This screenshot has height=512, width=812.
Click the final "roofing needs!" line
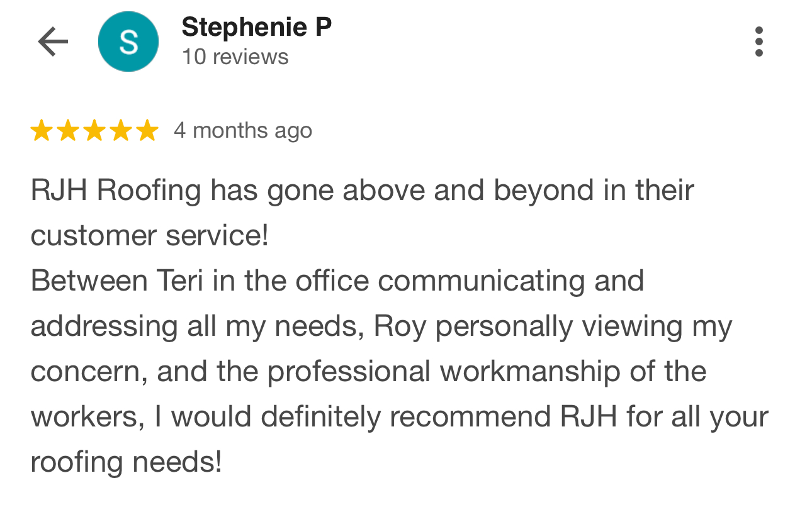point(126,462)
